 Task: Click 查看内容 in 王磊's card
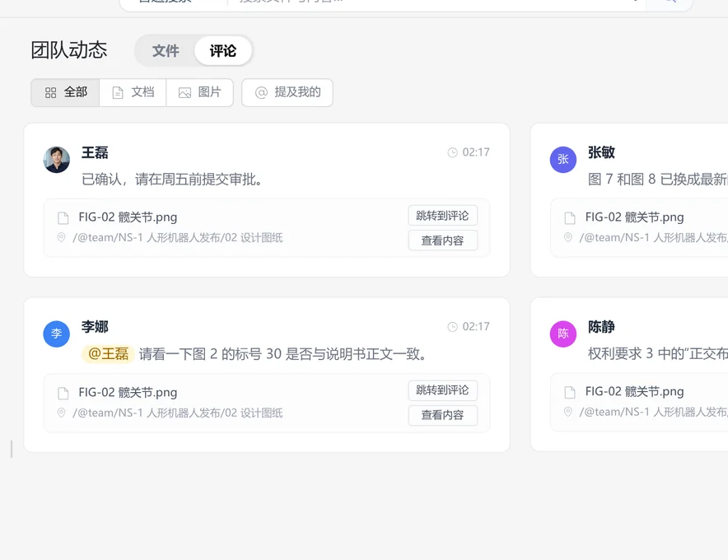click(x=443, y=240)
